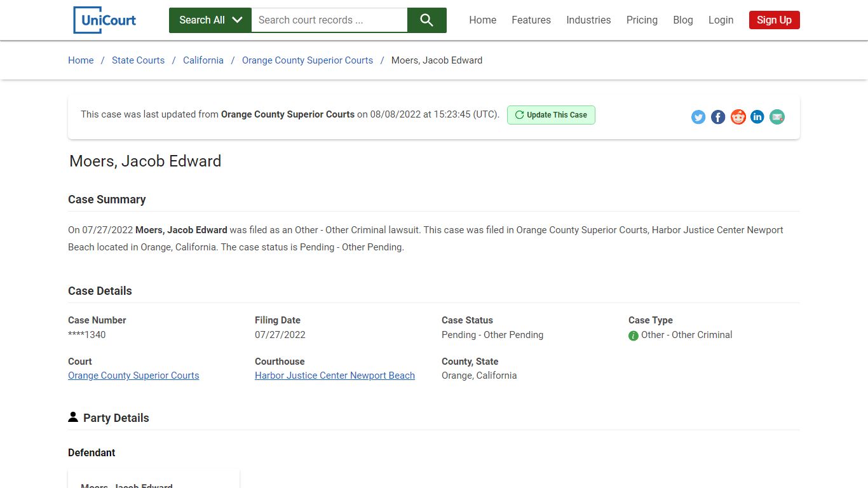Navigate to California breadcrumb
The image size is (868, 488).
point(203,60)
